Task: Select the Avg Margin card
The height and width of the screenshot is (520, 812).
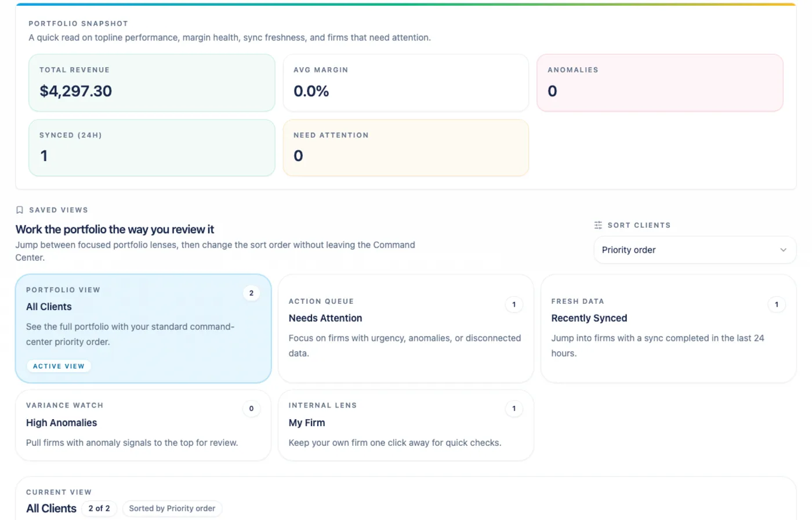Action: pyautogui.click(x=405, y=83)
